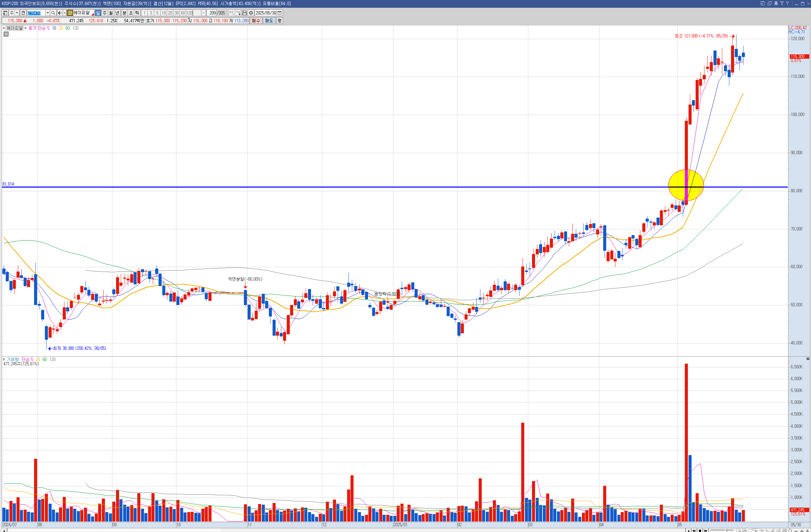Select the 120 interval tab

[190, 13]
